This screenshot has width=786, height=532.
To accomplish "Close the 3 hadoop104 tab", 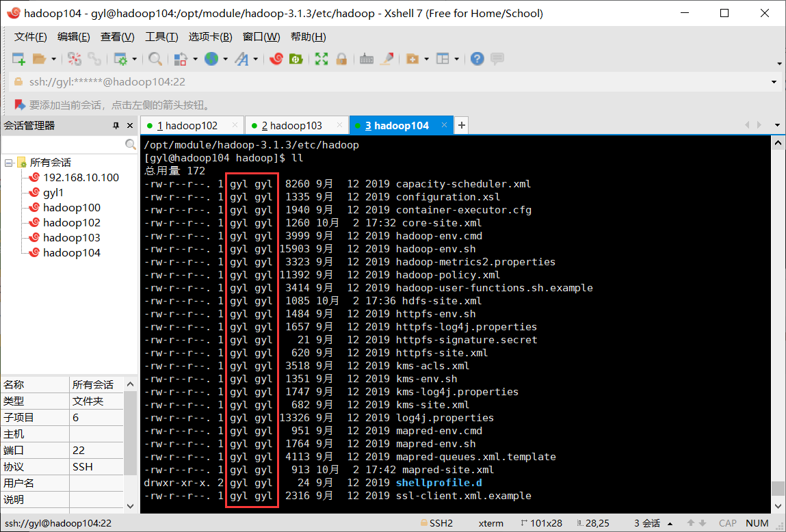I will click(x=444, y=124).
